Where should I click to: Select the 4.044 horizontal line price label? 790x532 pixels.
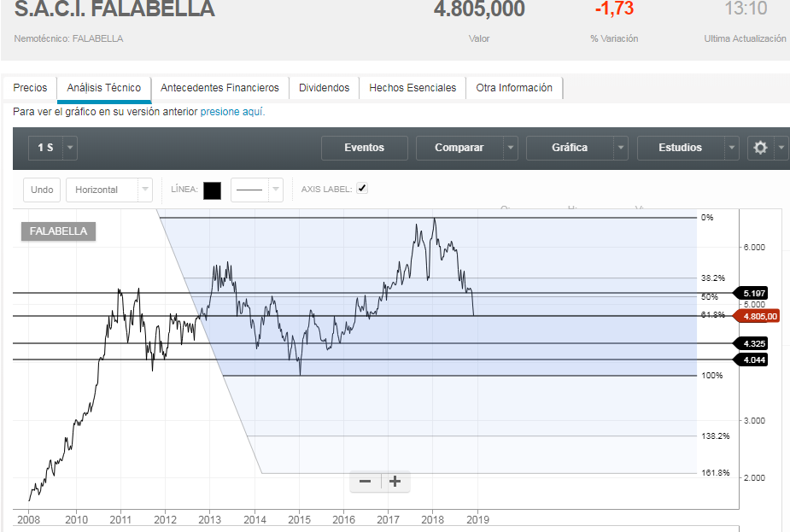point(751,360)
